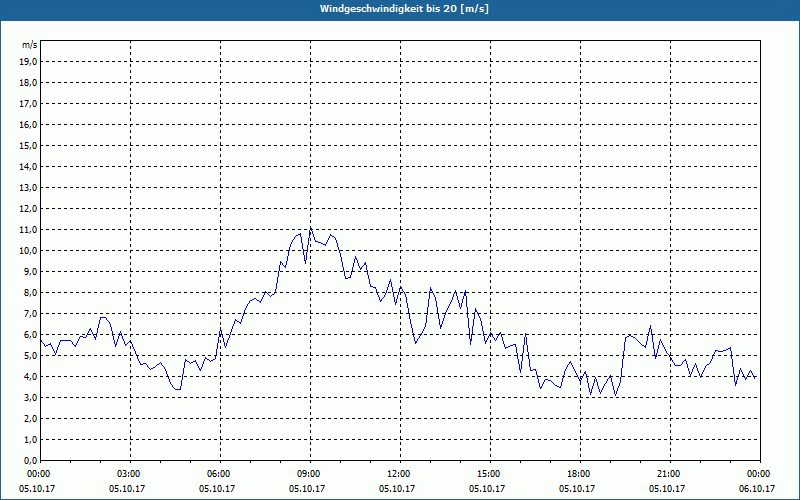800x500 pixels.
Task: Click the '12:00' time axis label
Action: (401, 474)
